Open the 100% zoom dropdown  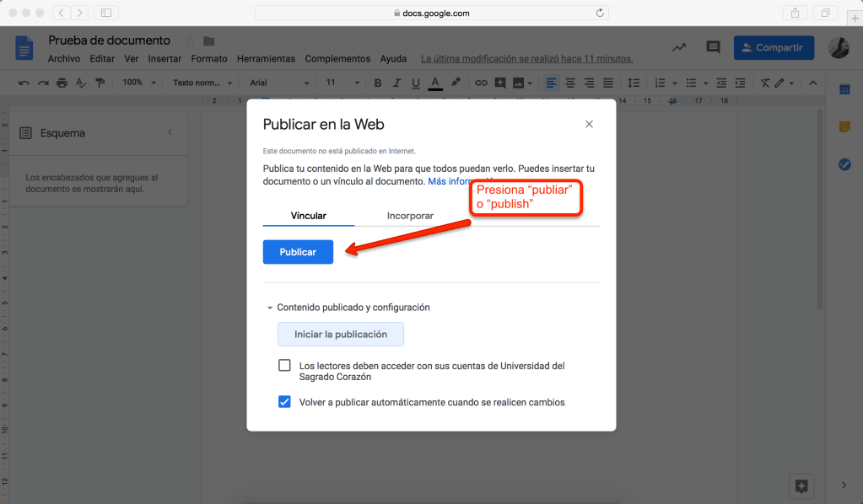(x=139, y=83)
